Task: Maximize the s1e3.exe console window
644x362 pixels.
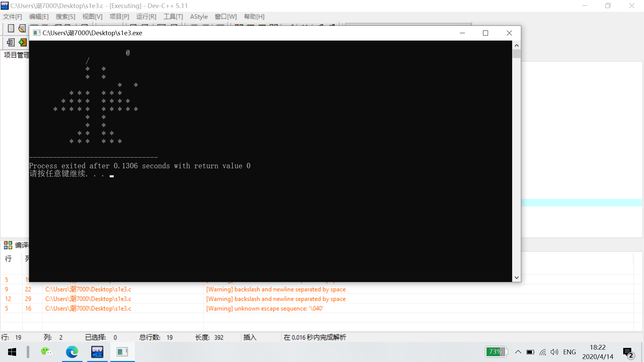Action: click(485, 33)
